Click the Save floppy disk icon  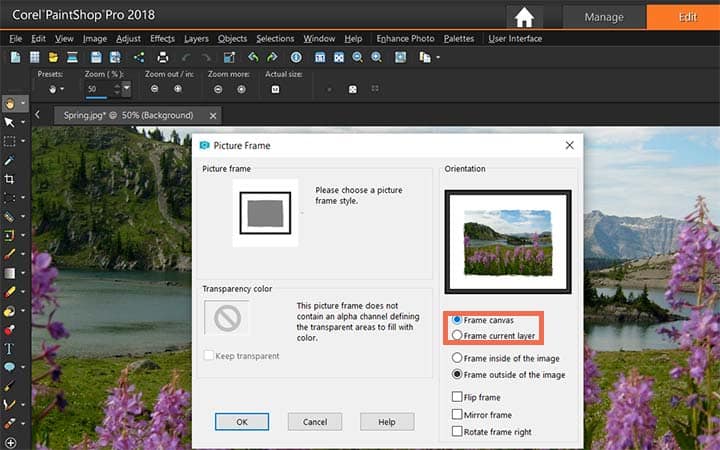(96, 57)
